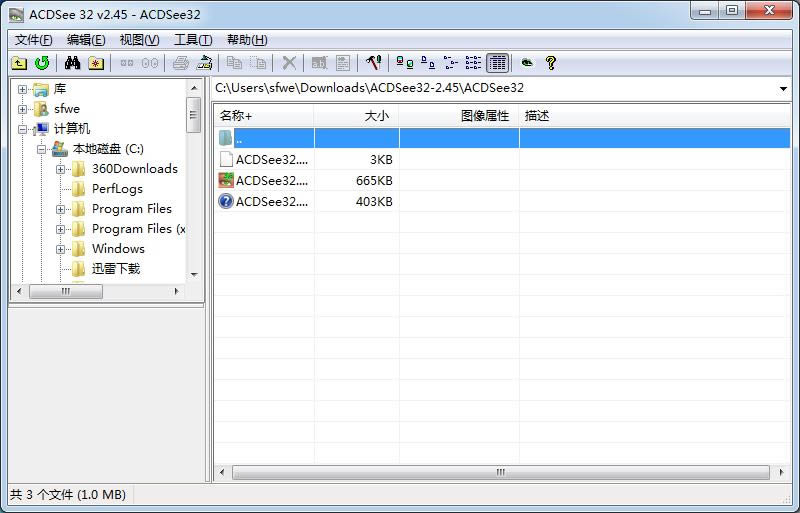800x513 pixels.
Task: Click the delete X toolbar icon
Action: click(289, 63)
